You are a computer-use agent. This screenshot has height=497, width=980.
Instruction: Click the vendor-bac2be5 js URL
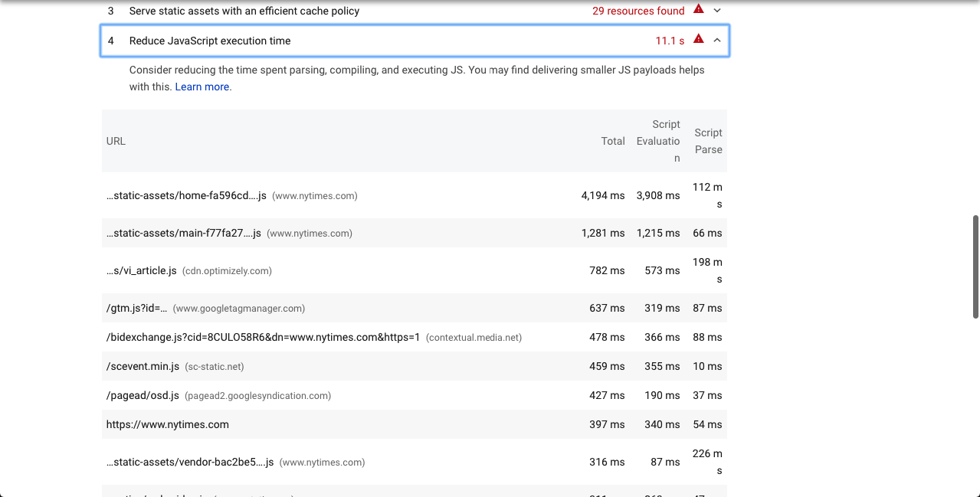point(190,463)
